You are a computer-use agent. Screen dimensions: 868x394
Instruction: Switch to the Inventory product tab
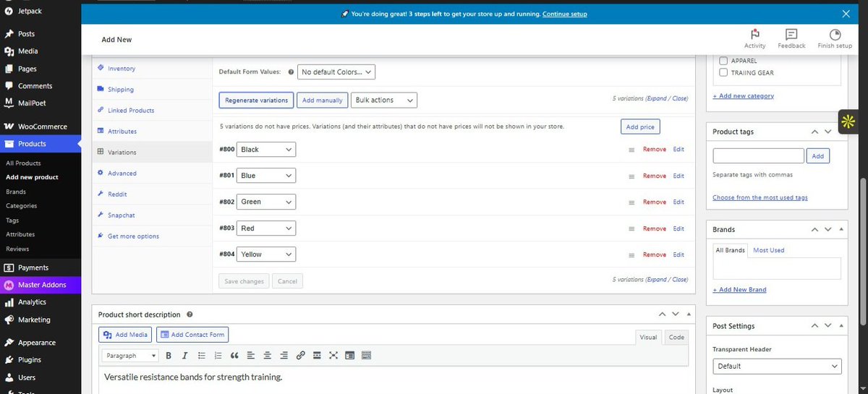(122, 69)
